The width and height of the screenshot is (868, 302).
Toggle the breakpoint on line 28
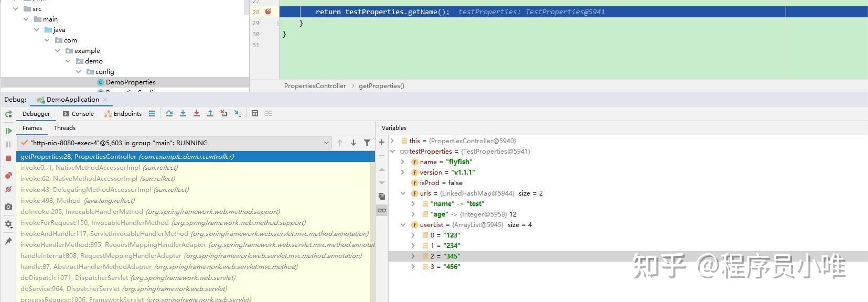click(269, 12)
